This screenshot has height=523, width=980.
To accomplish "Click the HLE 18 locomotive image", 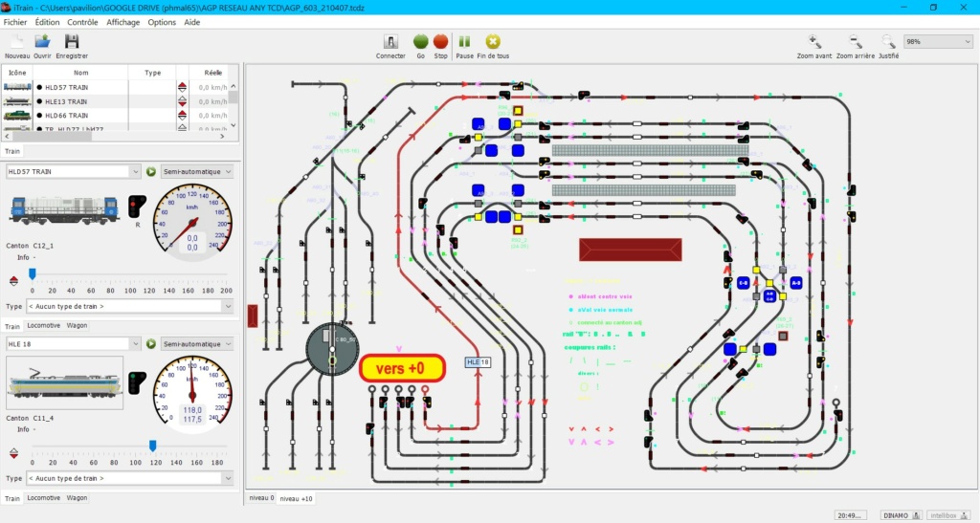I will (x=64, y=382).
